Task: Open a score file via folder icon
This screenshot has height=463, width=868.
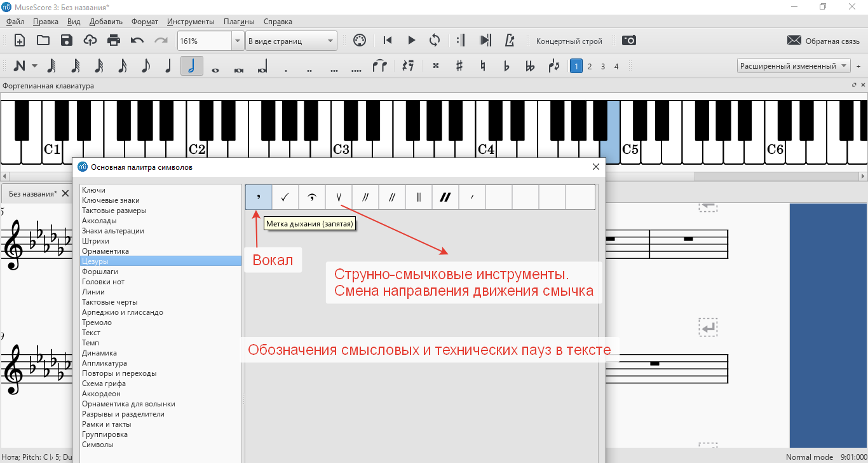Action: click(x=43, y=41)
